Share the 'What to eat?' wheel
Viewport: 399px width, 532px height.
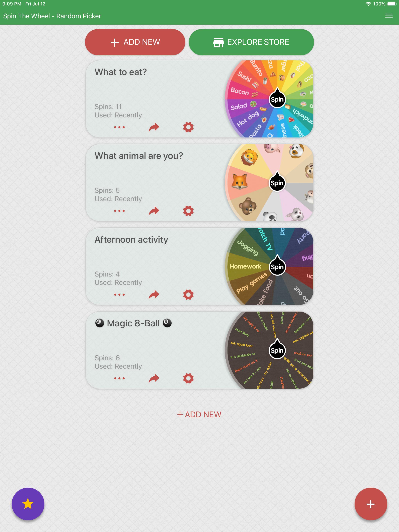click(153, 127)
